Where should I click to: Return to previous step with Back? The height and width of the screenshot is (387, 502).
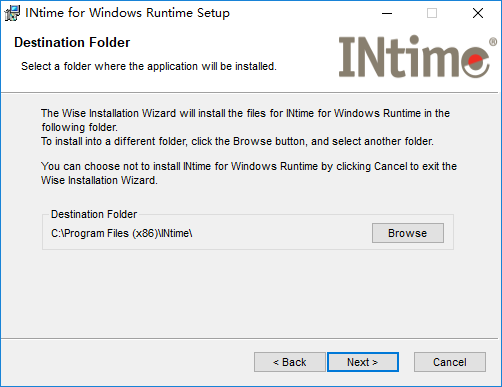coord(289,362)
